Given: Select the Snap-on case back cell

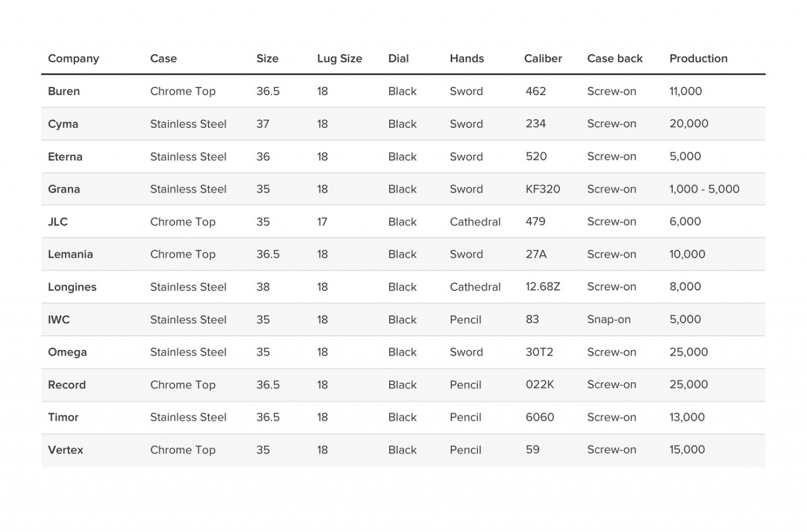Looking at the screenshot, I should point(608,320).
